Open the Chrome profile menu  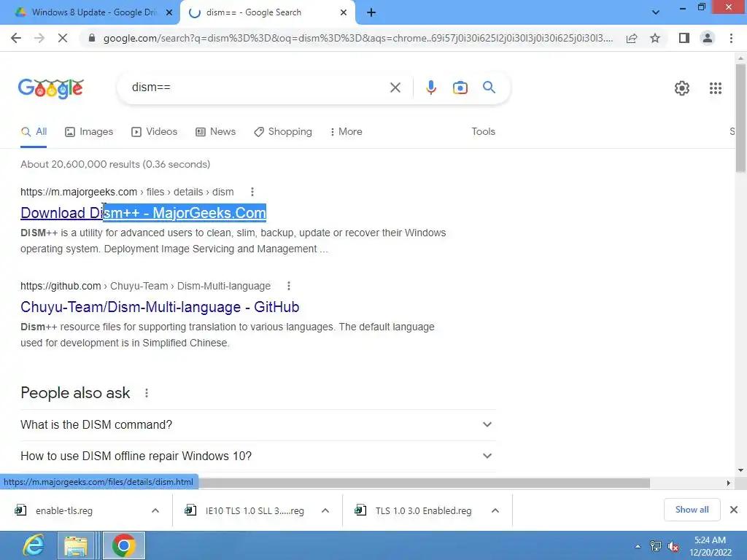(708, 38)
